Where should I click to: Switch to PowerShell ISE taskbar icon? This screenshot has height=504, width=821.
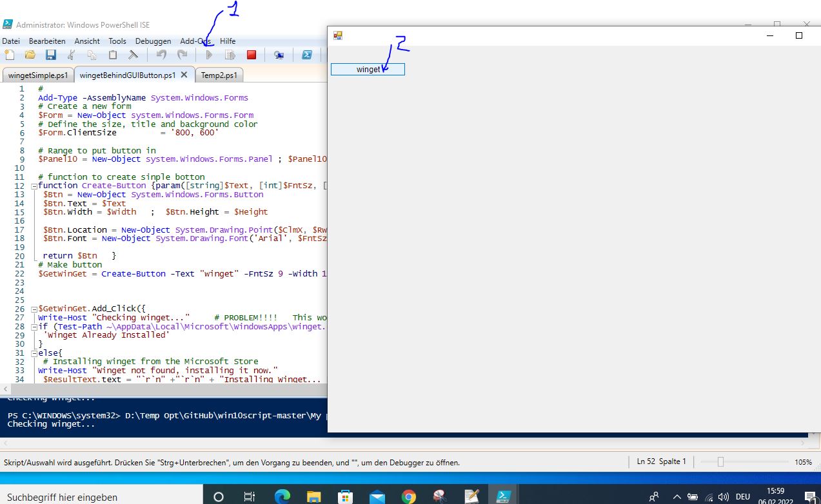pos(503,496)
